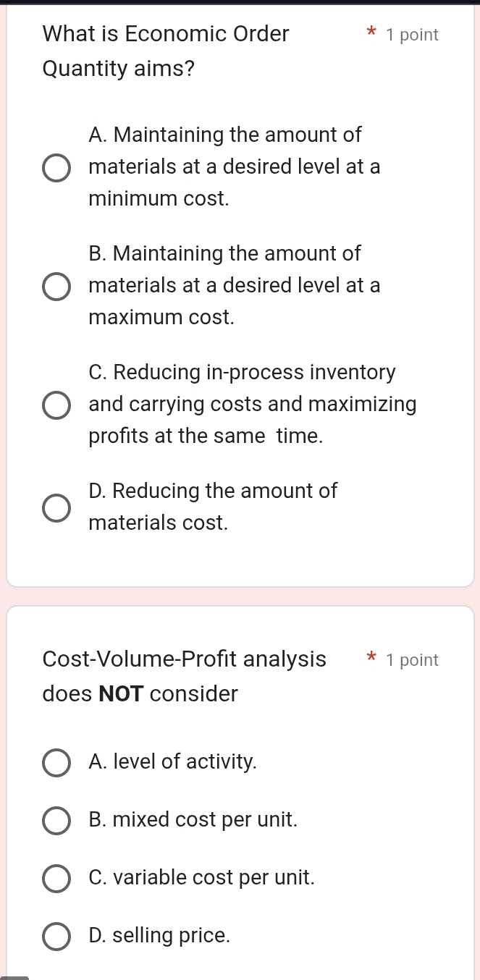
Task: Click the Cost-Volume-Profit analysis question title
Action: (x=184, y=677)
